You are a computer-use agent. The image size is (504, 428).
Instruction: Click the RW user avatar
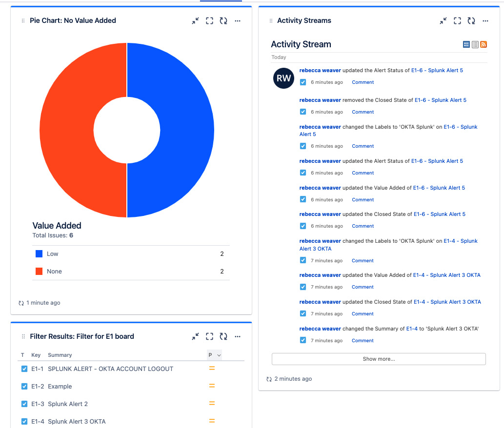[x=283, y=78]
